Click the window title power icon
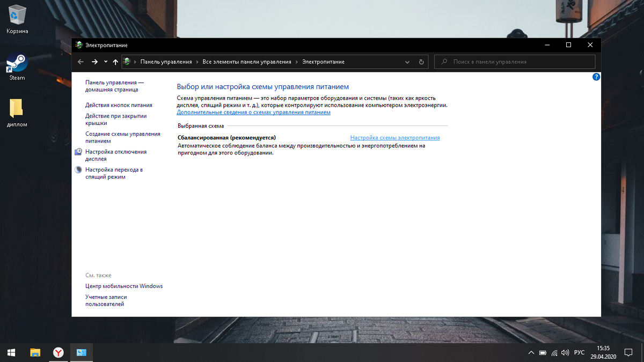The image size is (644, 362). click(x=79, y=45)
